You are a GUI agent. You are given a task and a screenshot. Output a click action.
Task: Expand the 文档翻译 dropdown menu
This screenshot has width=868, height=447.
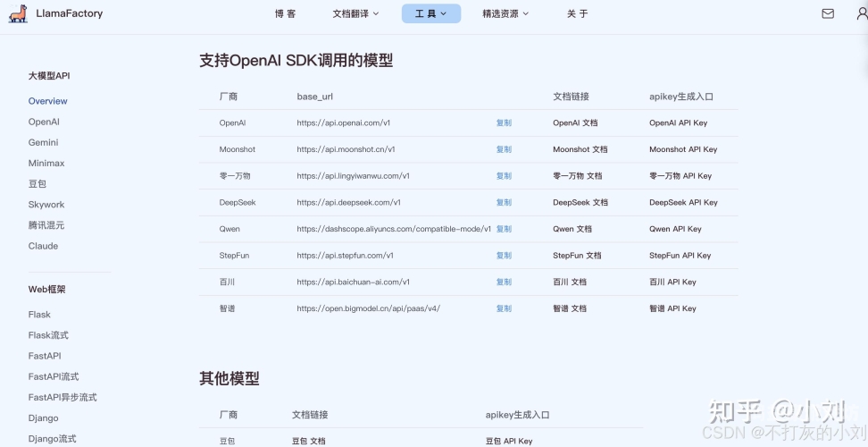355,13
